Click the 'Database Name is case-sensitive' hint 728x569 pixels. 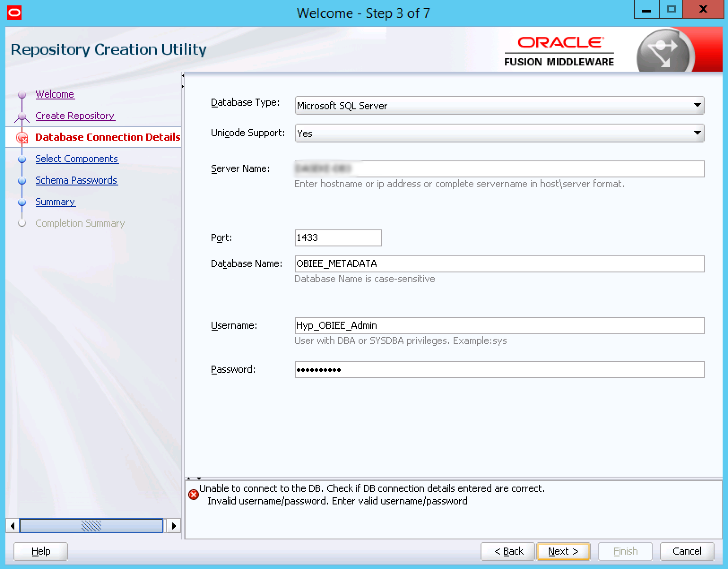pos(364,279)
